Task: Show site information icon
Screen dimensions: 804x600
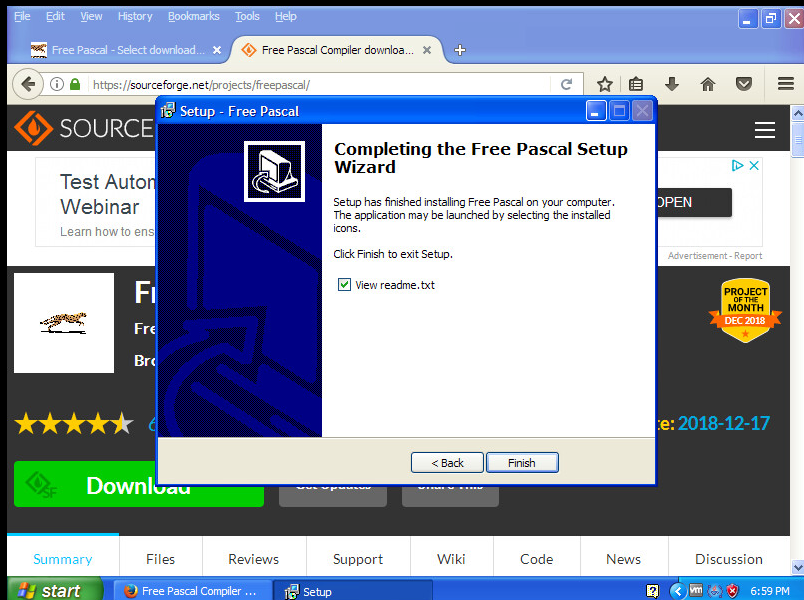Action: [x=57, y=84]
